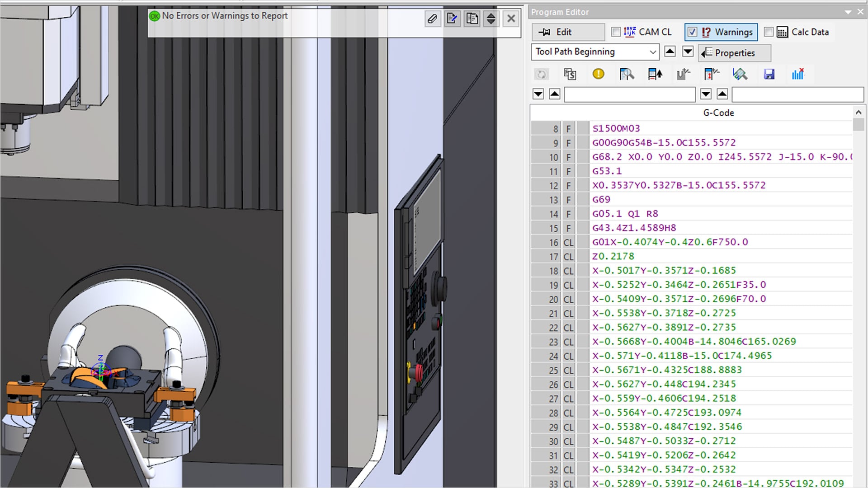Open the Program Editor panel options arrow

pyautogui.click(x=848, y=12)
